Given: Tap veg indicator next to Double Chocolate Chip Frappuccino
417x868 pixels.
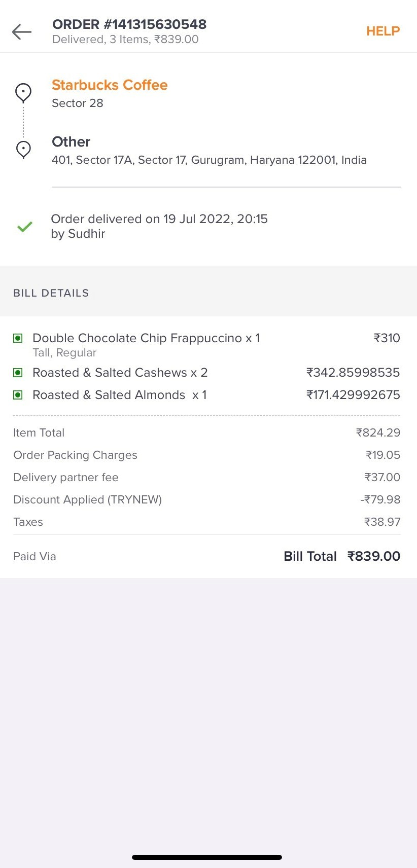Looking at the screenshot, I should (18, 338).
